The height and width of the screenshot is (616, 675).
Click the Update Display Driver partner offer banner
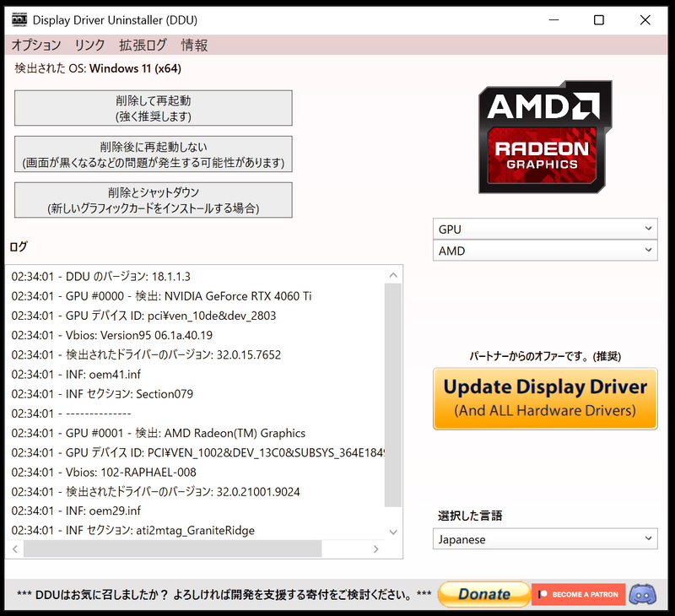(x=544, y=397)
